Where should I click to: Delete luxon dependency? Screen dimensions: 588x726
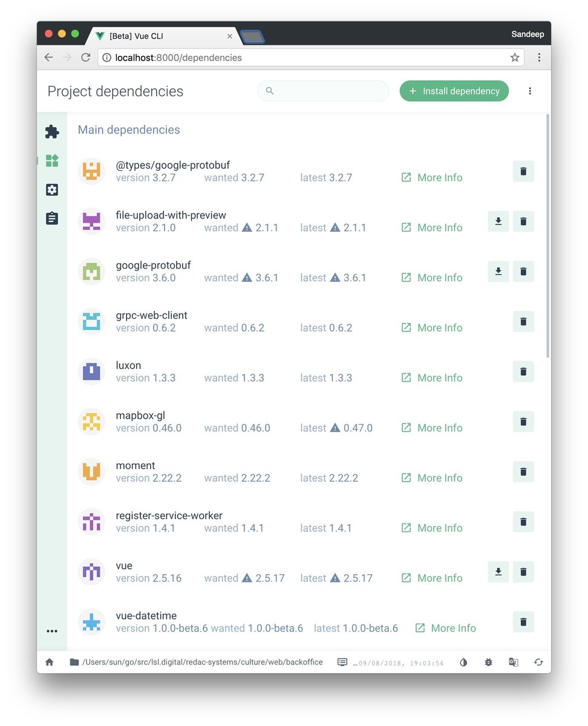[x=523, y=371]
